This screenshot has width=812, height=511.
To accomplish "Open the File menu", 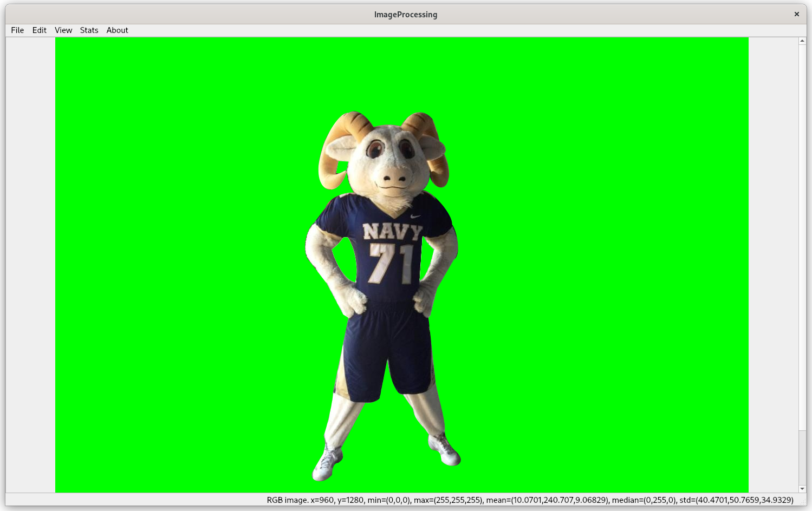I will coord(17,30).
